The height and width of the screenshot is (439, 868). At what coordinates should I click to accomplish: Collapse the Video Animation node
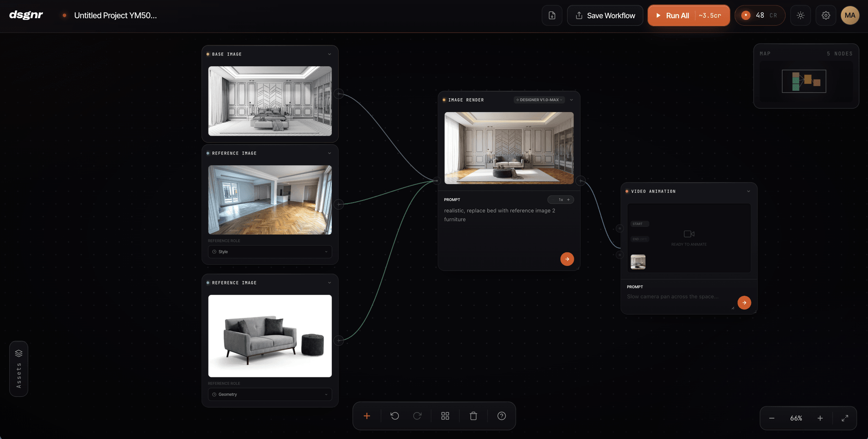coord(748,192)
